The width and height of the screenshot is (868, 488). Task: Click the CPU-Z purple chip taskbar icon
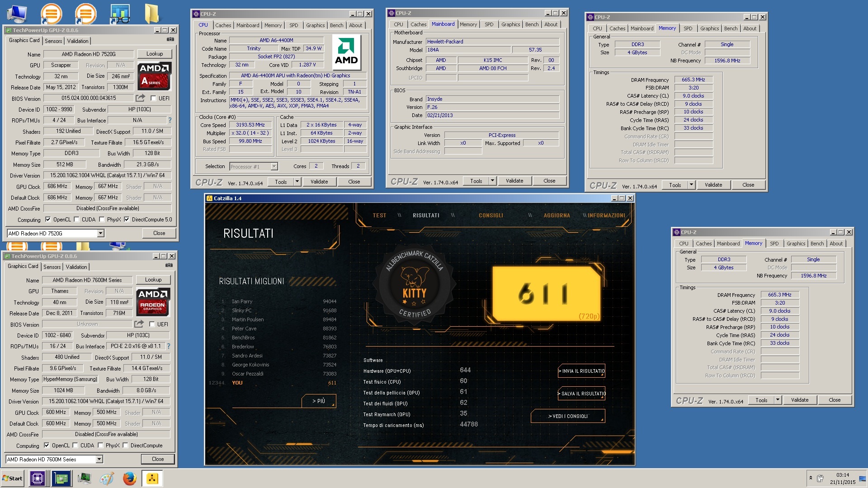[38, 478]
